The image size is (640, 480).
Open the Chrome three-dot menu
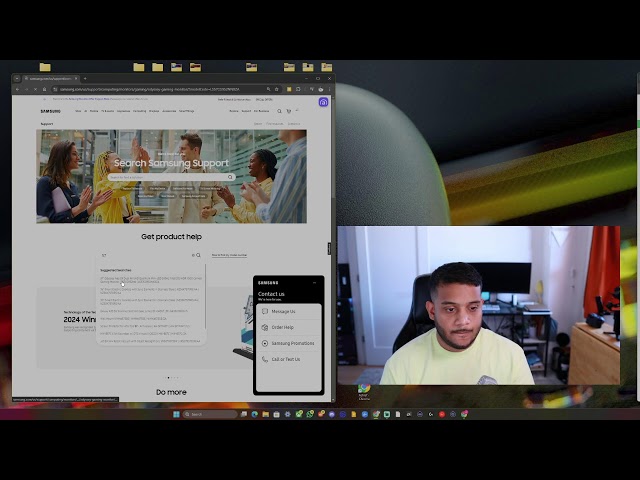[329, 89]
